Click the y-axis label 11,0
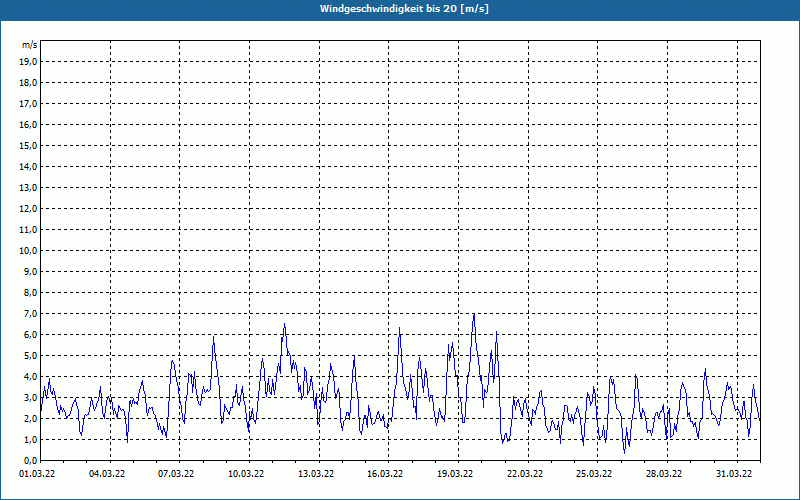The width and height of the screenshot is (800, 500). 29,230
